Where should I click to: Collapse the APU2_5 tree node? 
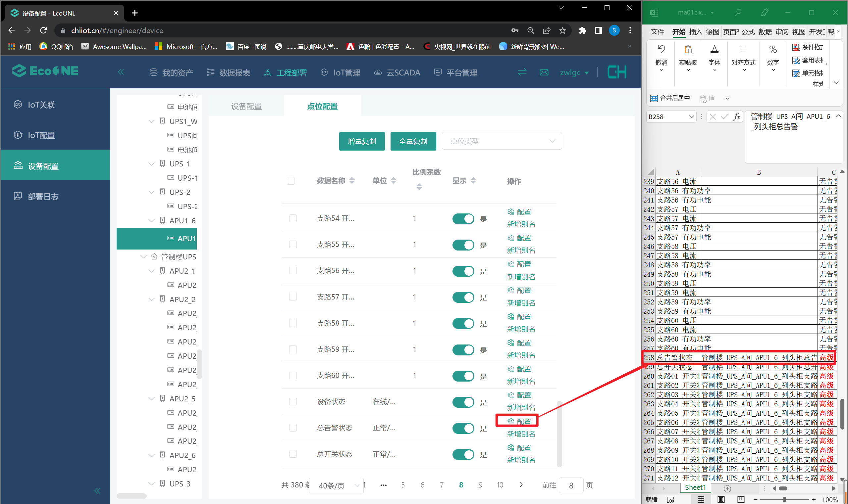pos(152,399)
